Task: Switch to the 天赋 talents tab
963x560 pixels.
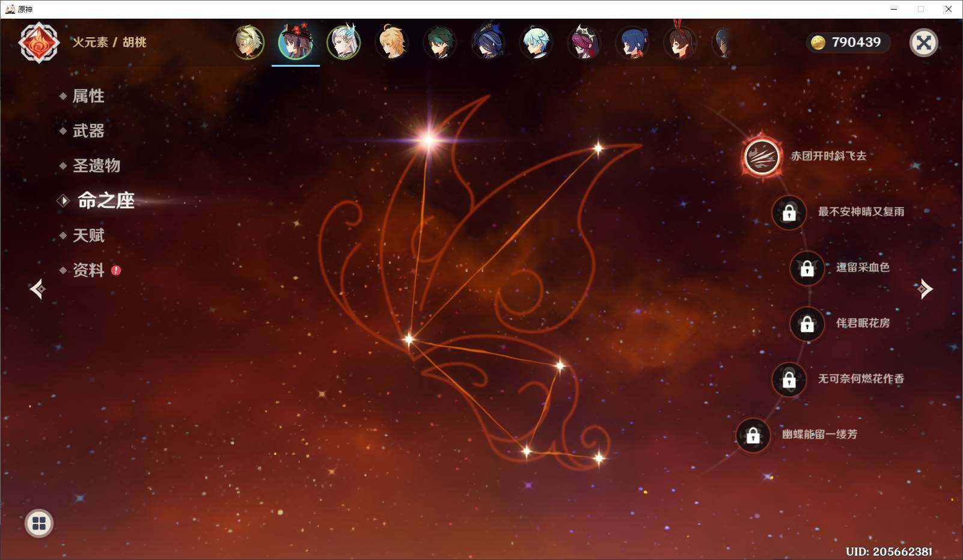Action: 88,236
